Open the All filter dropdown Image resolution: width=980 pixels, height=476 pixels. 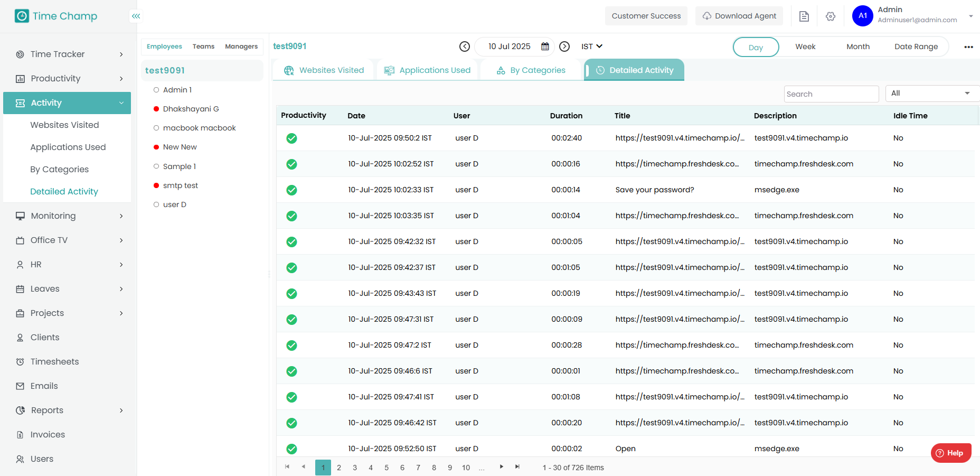pos(930,94)
